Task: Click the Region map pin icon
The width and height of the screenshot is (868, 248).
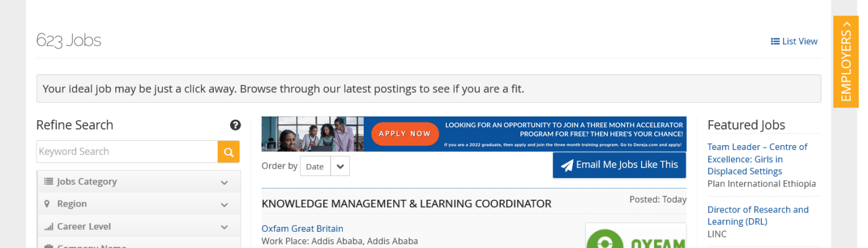Action: (47, 204)
